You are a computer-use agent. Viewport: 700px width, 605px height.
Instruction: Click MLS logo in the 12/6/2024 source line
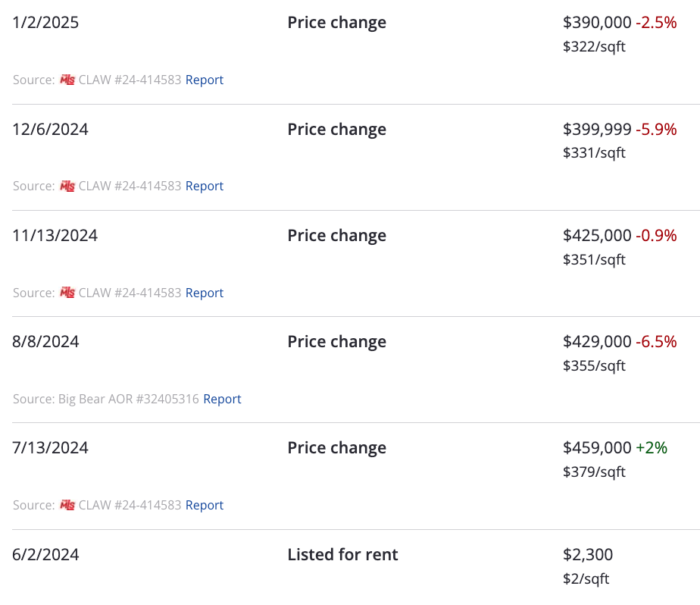pos(67,186)
